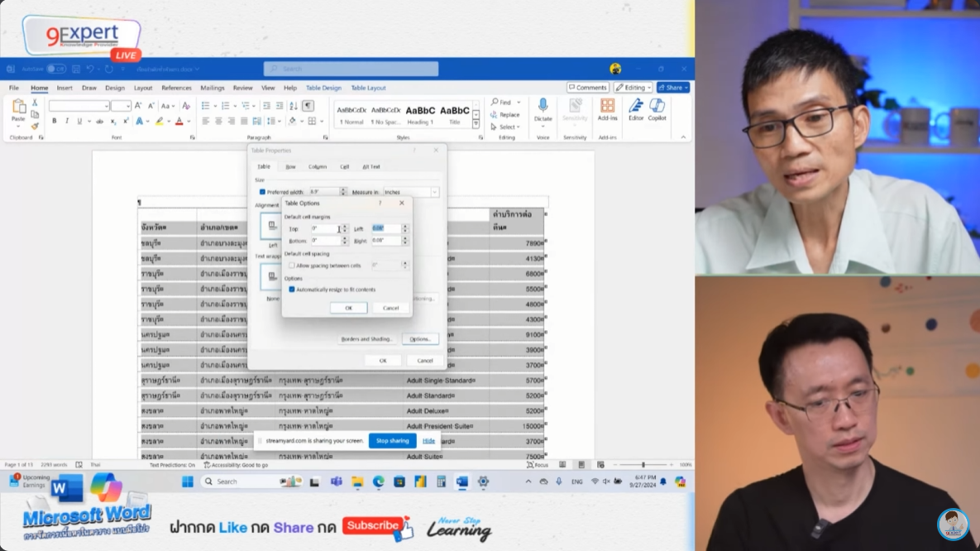The height and width of the screenshot is (551, 980).
Task: Open the font name dropdown
Action: 107,106
